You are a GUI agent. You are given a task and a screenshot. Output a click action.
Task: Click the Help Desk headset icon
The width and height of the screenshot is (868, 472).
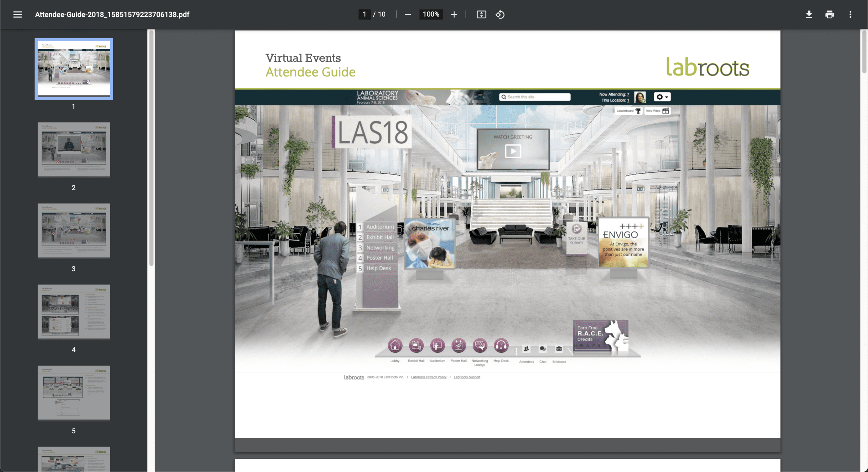pyautogui.click(x=501, y=346)
